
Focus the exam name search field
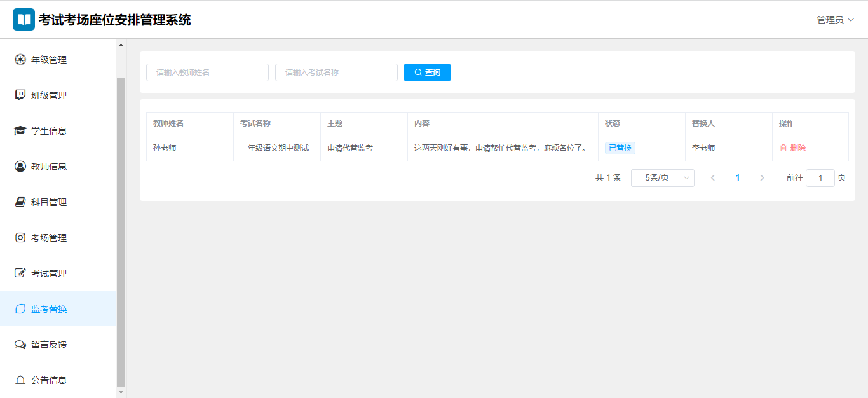click(x=336, y=72)
